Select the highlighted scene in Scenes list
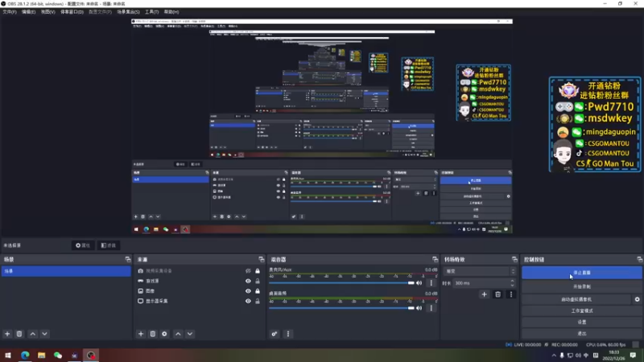 (x=66, y=271)
